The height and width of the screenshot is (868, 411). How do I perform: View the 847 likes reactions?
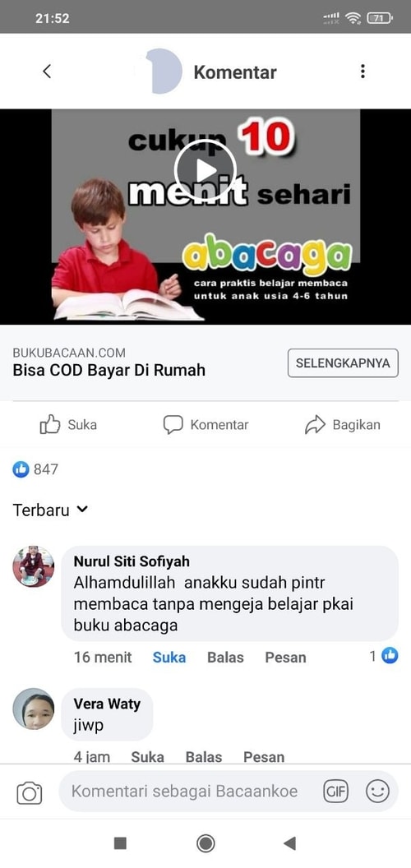click(x=35, y=469)
